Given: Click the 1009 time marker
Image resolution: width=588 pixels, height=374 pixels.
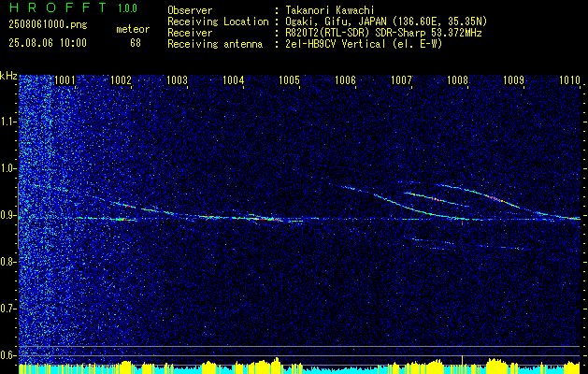Looking at the screenshot, I should 514,80.
